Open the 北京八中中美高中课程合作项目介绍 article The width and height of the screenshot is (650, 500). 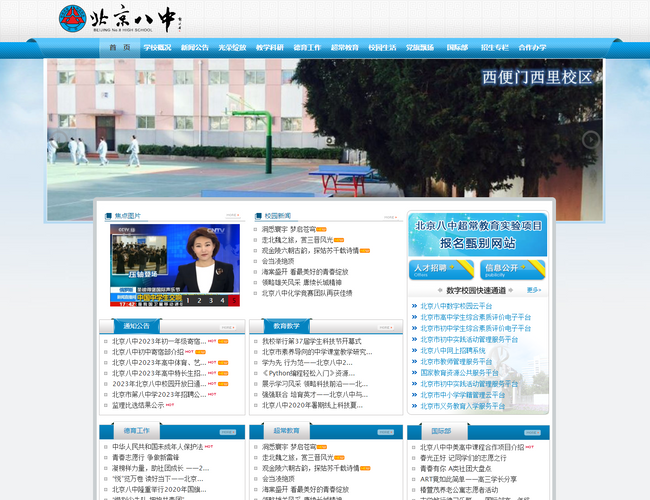click(x=472, y=447)
